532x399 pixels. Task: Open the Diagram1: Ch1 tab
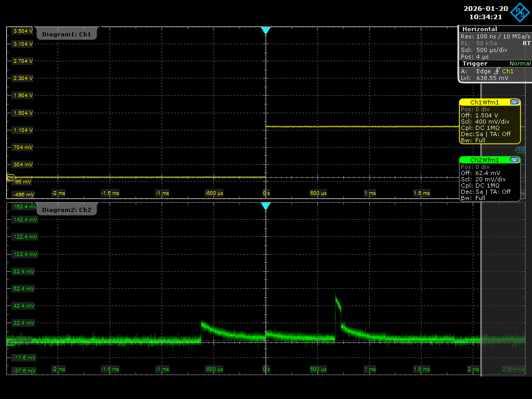(66, 34)
